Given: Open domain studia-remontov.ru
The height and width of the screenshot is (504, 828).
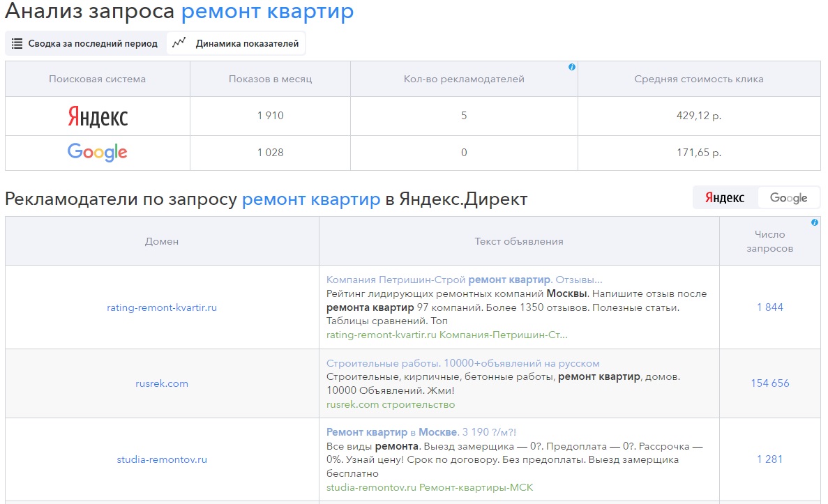Looking at the screenshot, I should [x=162, y=459].
